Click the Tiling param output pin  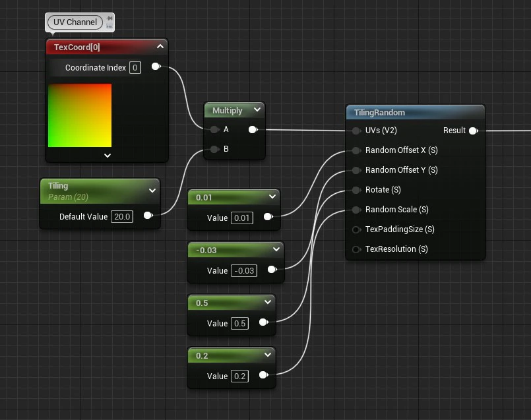click(x=148, y=215)
